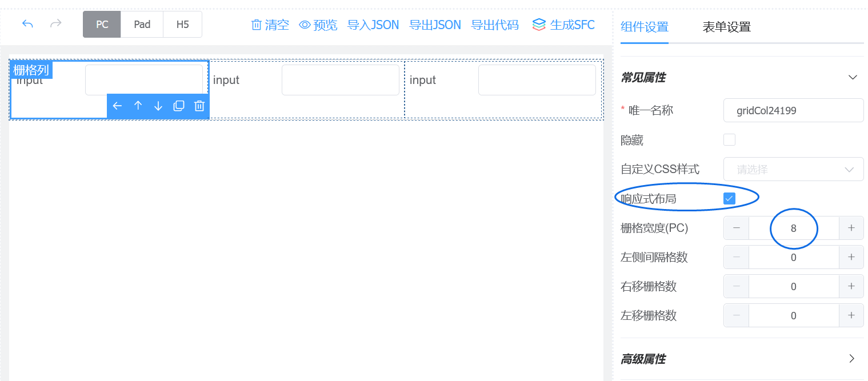Click the redo arrow icon
The image size is (868, 381).
click(56, 24)
